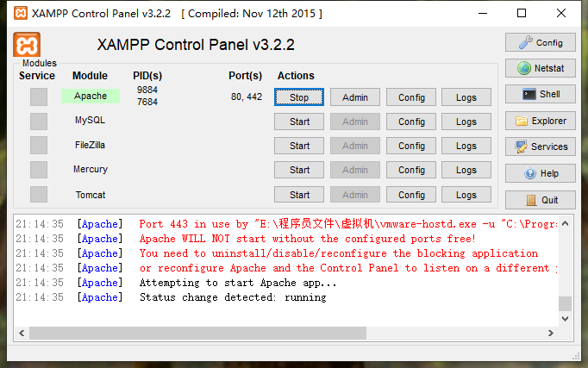Click the Apache PID value 7684
This screenshot has height=368, width=588.
[x=147, y=102]
